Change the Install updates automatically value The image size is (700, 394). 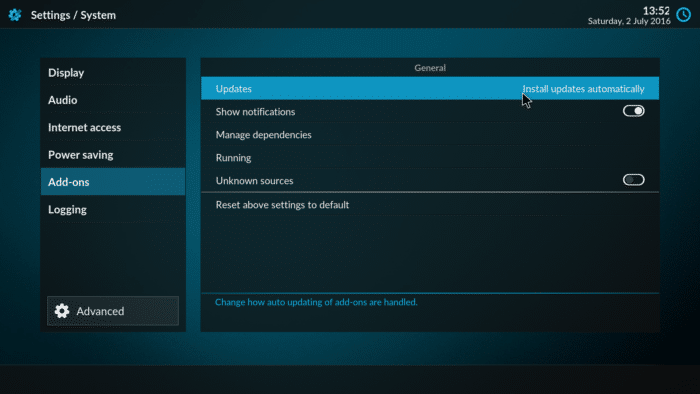pyautogui.click(x=583, y=89)
